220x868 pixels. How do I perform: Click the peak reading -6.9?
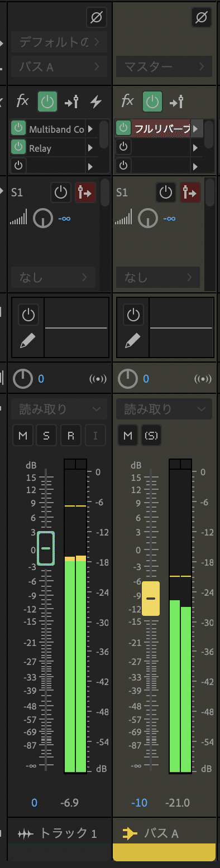[x=69, y=803]
